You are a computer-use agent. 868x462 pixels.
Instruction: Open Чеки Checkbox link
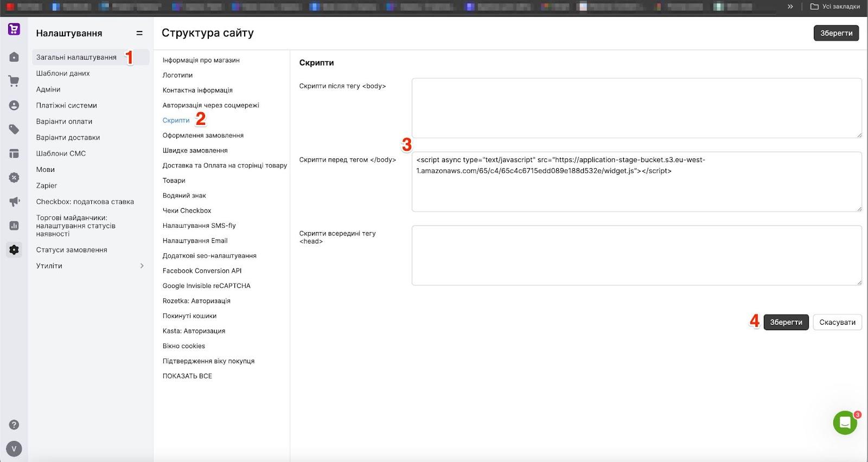coord(187,210)
